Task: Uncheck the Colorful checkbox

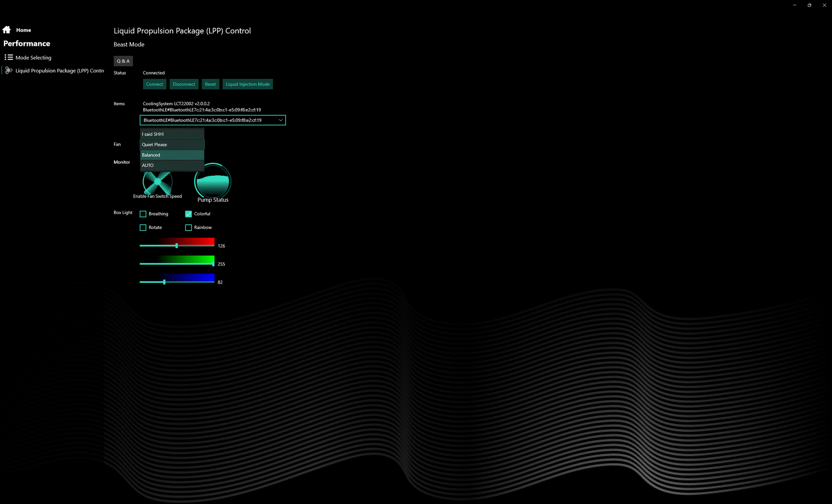Action: (x=188, y=214)
